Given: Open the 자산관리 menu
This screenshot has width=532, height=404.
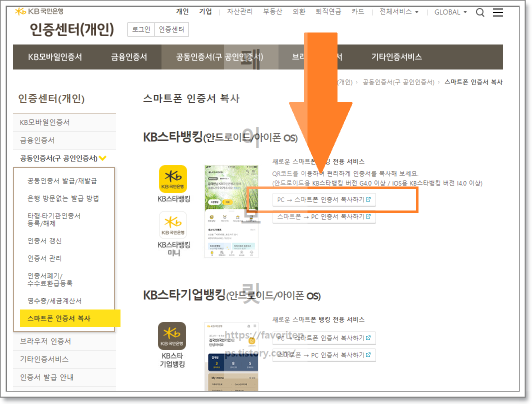Looking at the screenshot, I should 239,11.
